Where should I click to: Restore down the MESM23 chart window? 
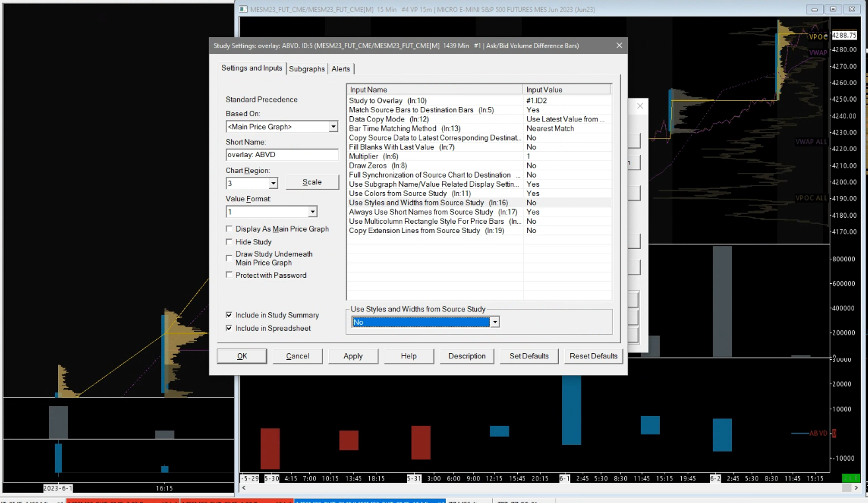[x=833, y=9]
